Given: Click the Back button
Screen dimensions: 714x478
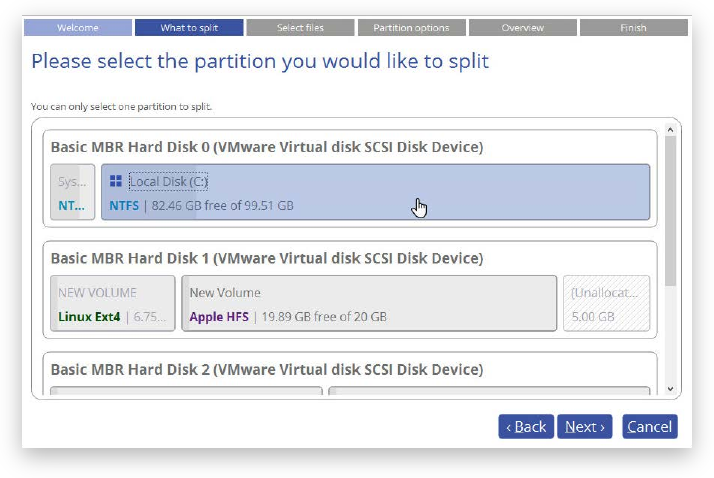Looking at the screenshot, I should 525,427.
